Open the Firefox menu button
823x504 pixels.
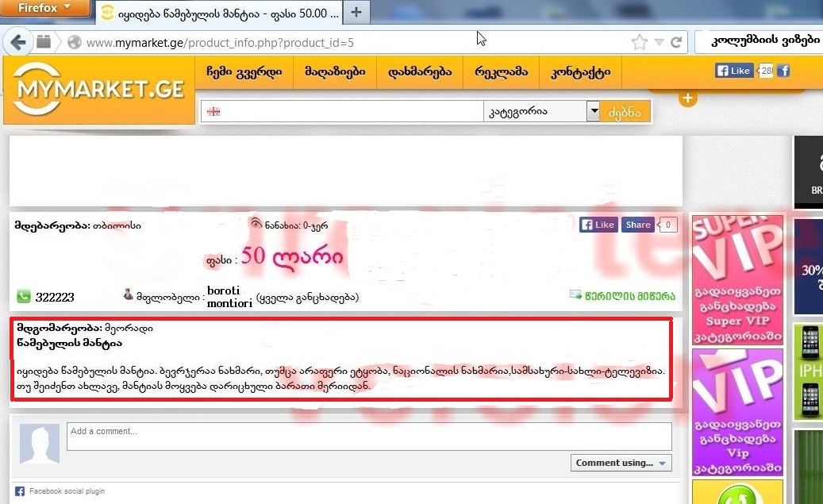point(44,8)
